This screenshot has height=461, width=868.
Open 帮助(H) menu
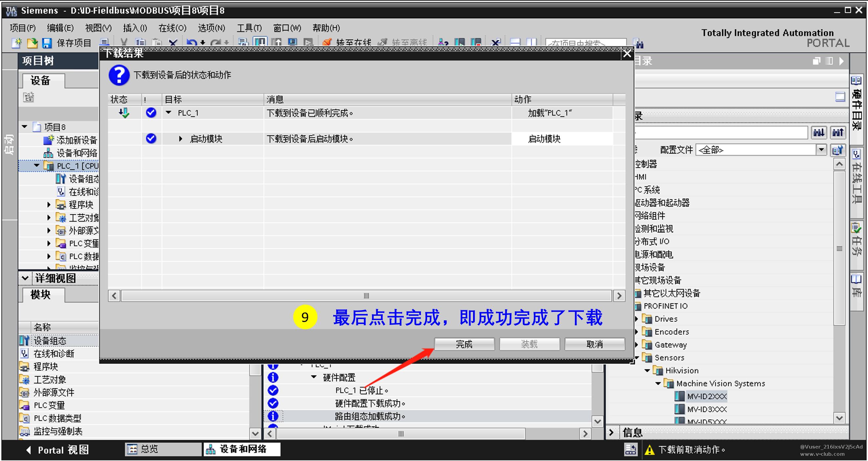pos(326,28)
